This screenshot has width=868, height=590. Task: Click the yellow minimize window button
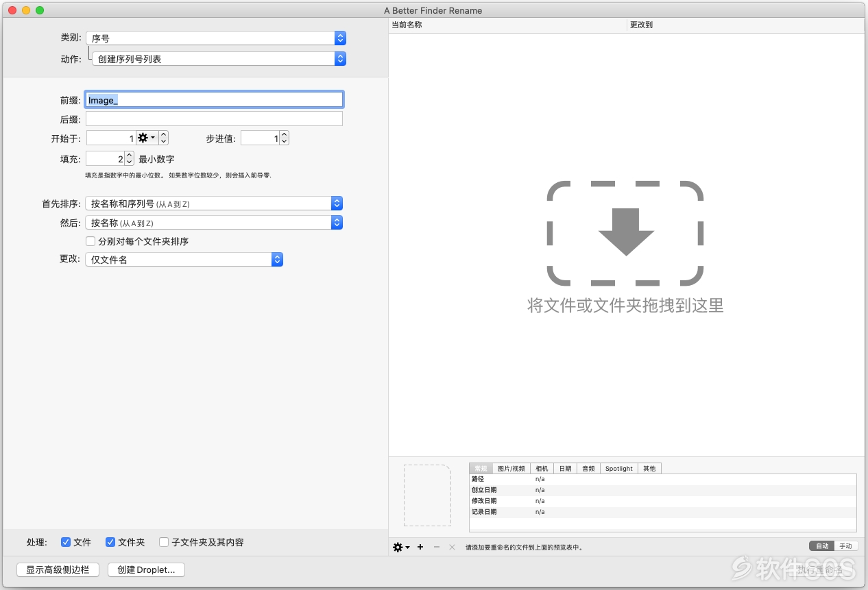(26, 10)
